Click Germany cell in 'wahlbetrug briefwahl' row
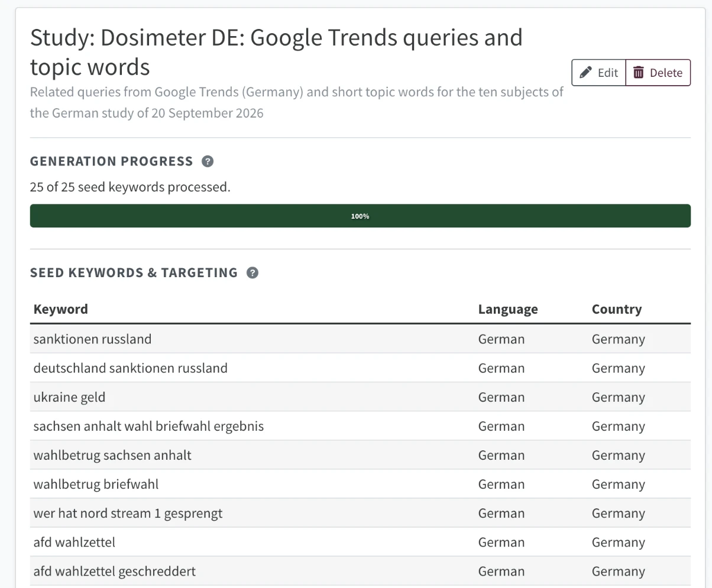The width and height of the screenshot is (712, 588). [x=619, y=484]
